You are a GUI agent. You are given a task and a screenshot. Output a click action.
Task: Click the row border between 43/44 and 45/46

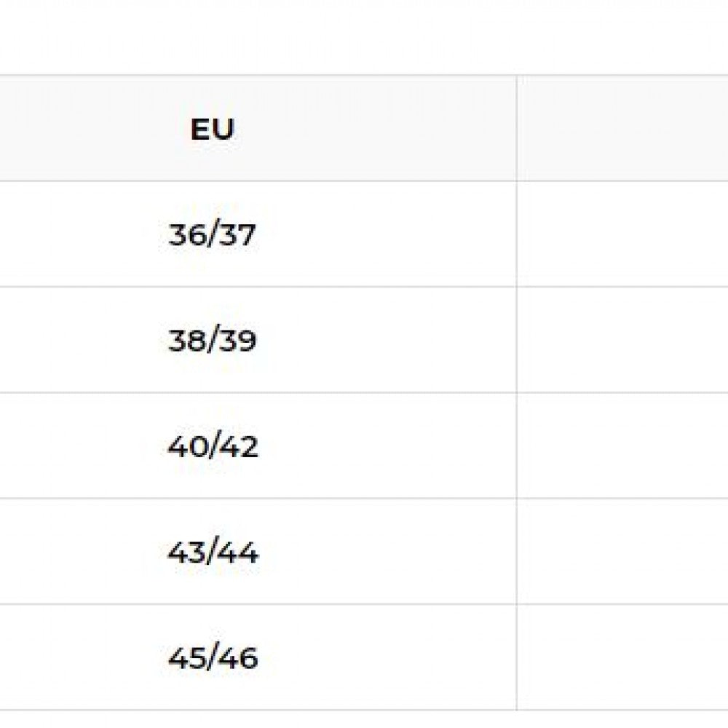coord(212,604)
